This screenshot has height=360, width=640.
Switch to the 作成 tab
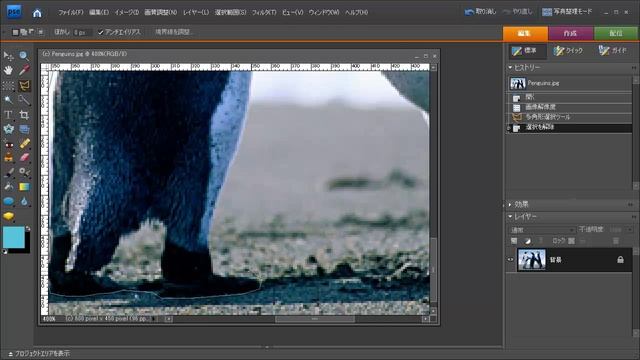click(570, 33)
